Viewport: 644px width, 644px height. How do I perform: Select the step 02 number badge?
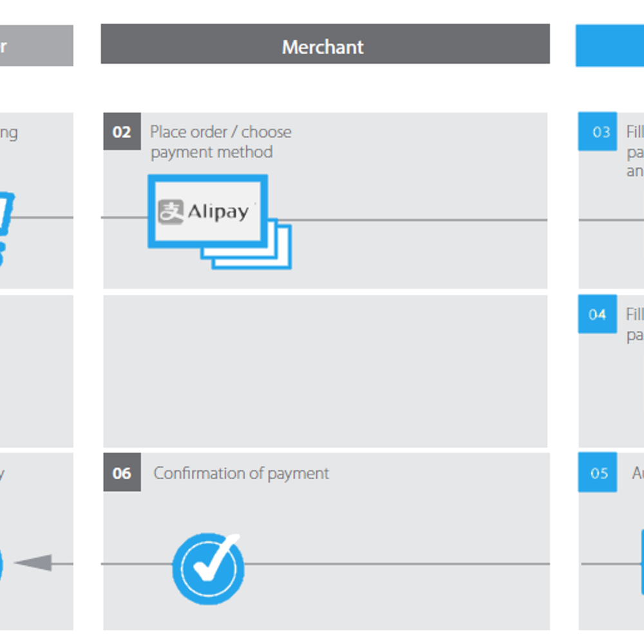pos(122,131)
